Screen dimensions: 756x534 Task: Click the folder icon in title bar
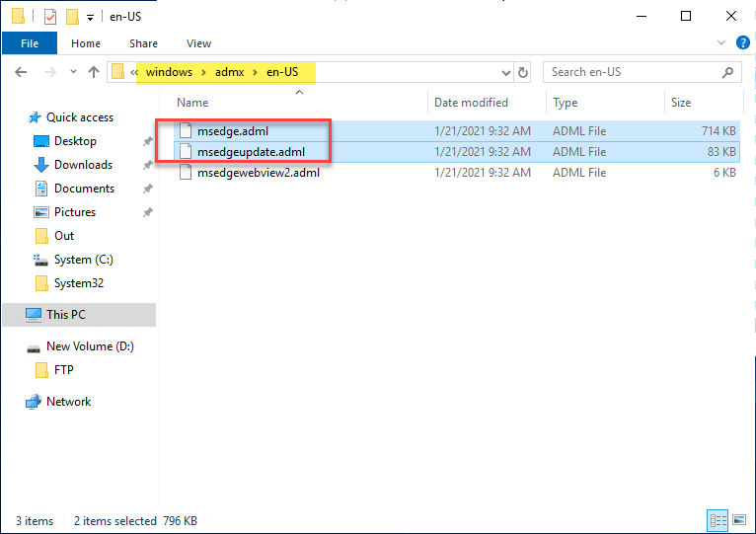(x=19, y=17)
